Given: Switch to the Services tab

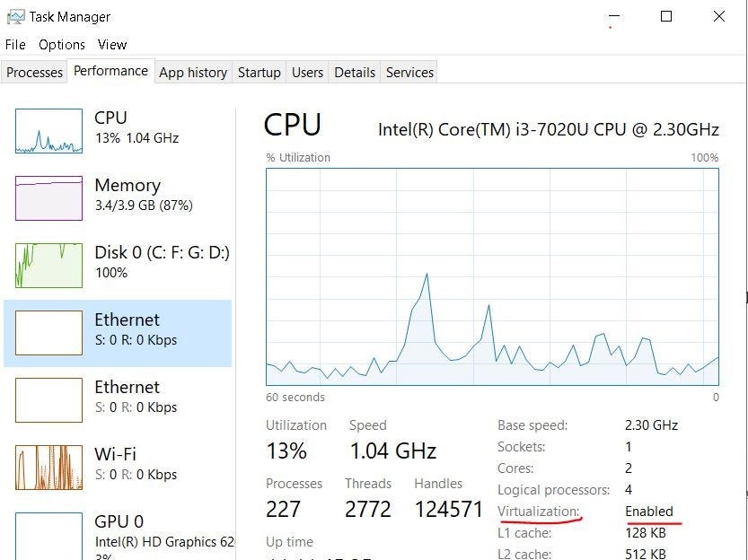Looking at the screenshot, I should click(409, 72).
